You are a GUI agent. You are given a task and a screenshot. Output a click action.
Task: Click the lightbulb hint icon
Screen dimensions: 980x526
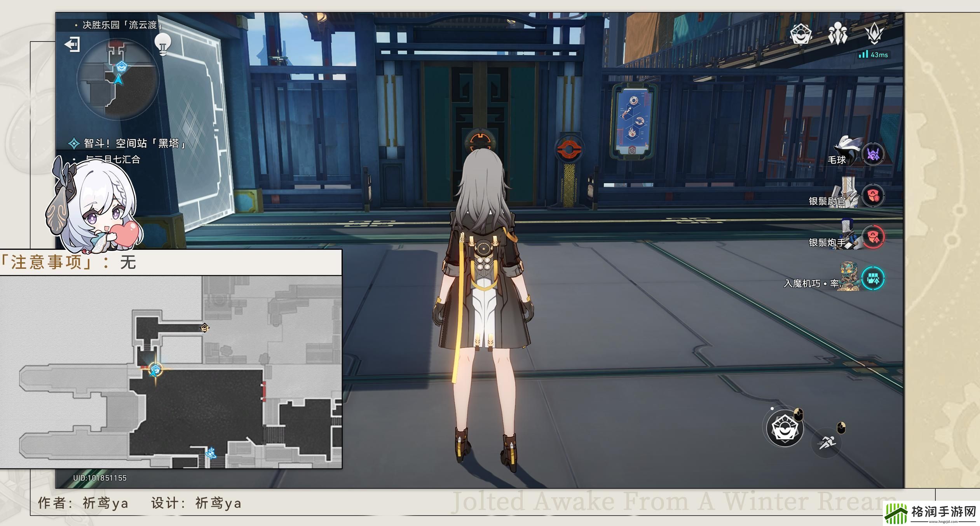pos(163,44)
